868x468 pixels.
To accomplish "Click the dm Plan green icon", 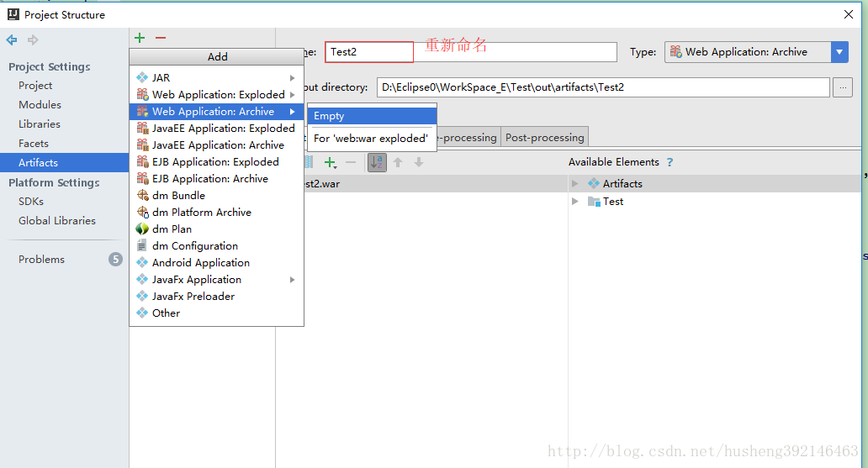I will [x=142, y=229].
